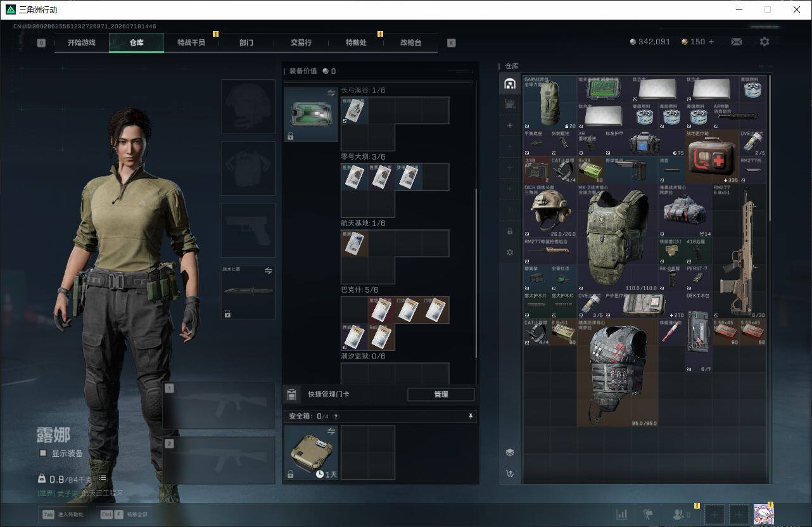Viewport: 812px width, 527px height.
Task: Open warehouse sidebar gear settings
Action: [510, 252]
